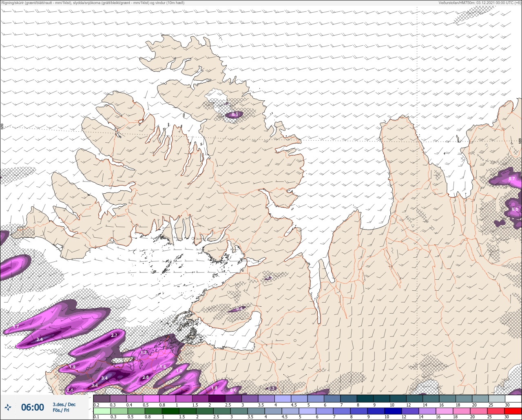Click the bright red swatch in lower legend
Viewport: 522px width, 420px height.
[x=513, y=411]
